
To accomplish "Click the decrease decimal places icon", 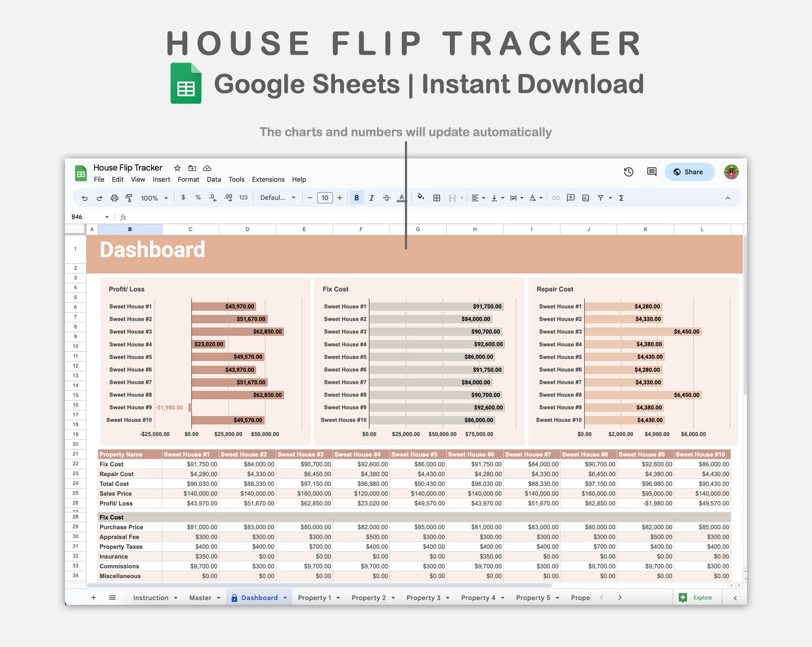I will click(x=212, y=198).
